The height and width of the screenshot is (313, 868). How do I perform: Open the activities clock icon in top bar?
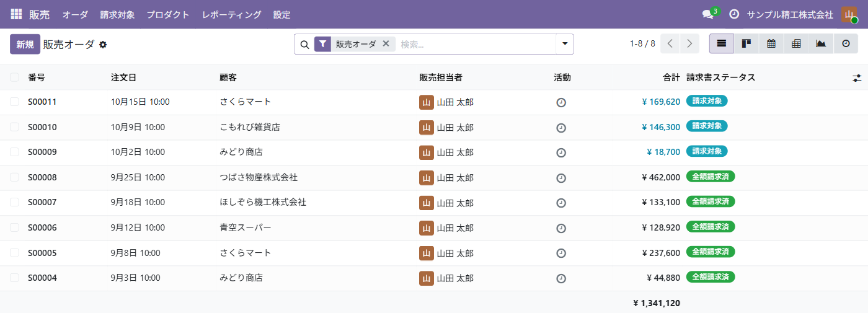734,14
